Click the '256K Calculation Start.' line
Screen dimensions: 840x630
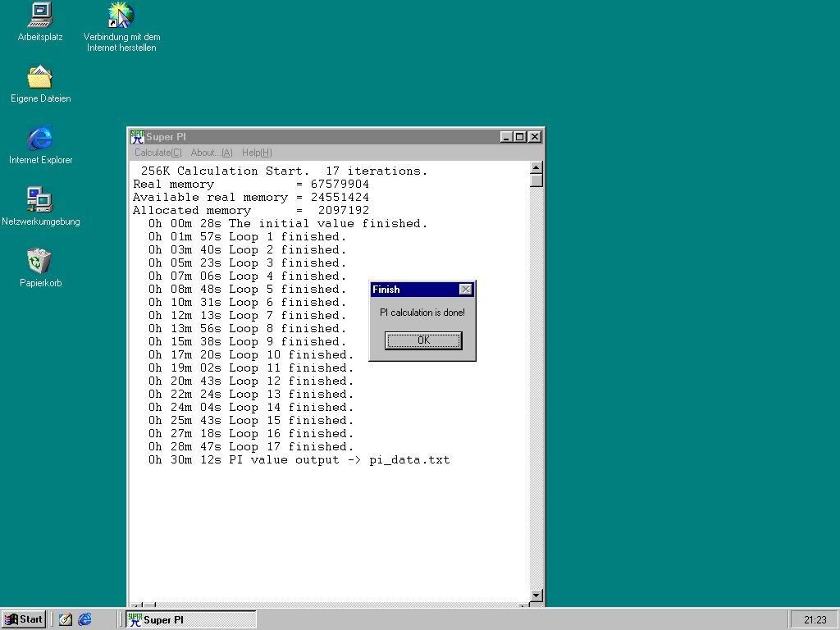coord(284,171)
